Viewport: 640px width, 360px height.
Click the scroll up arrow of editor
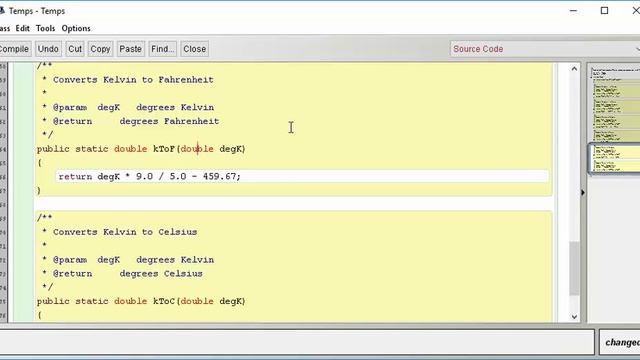click(574, 69)
